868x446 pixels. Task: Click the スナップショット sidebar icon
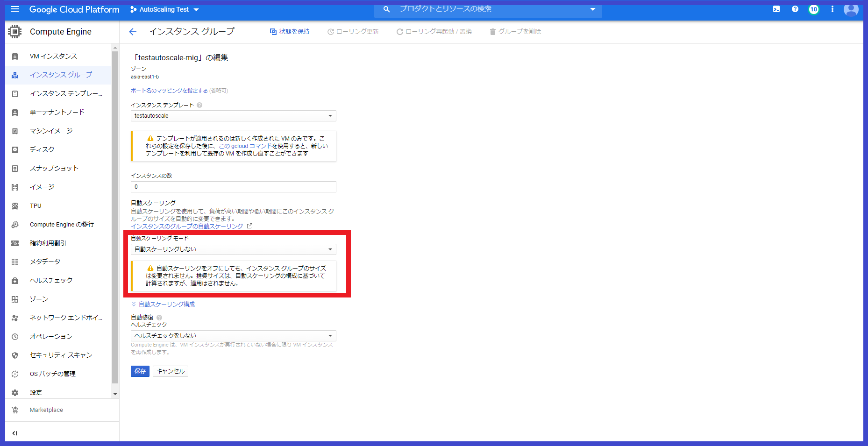15,169
